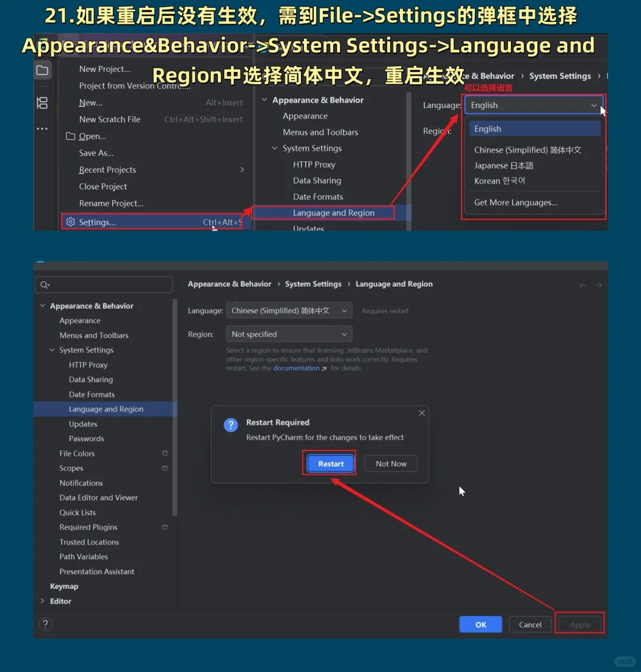The image size is (641, 672).
Task: Select Trusted Locations settings item
Action: click(89, 542)
